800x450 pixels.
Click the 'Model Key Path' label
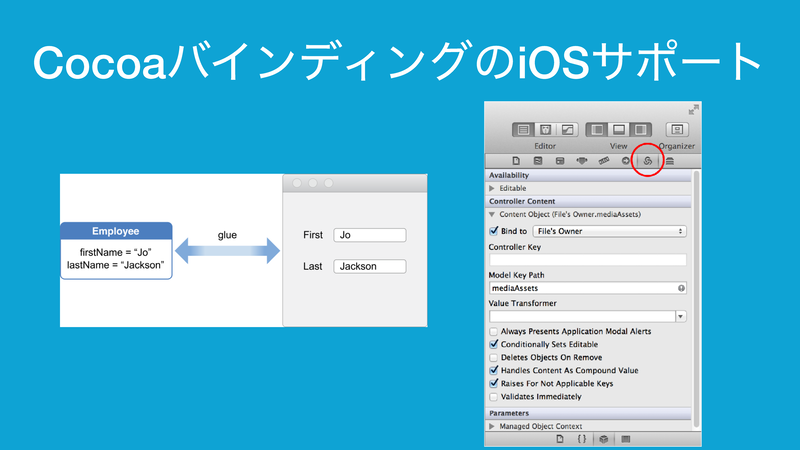pyautogui.click(x=516, y=275)
